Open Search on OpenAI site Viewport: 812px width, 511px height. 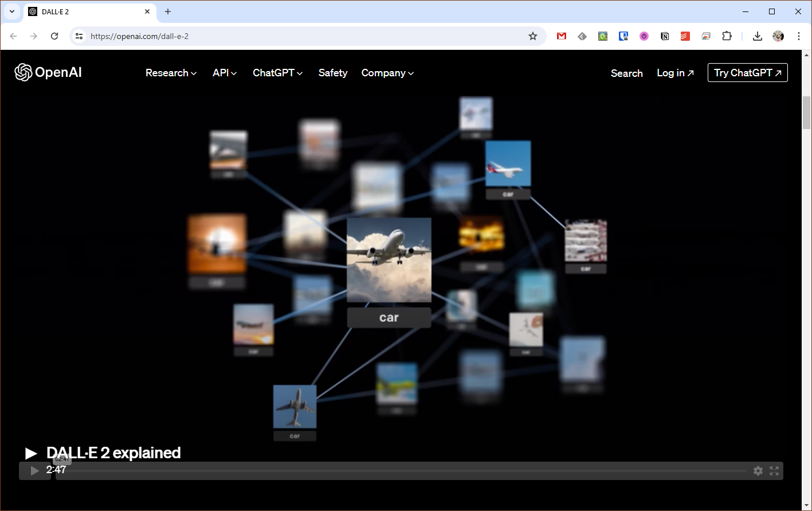coord(626,73)
